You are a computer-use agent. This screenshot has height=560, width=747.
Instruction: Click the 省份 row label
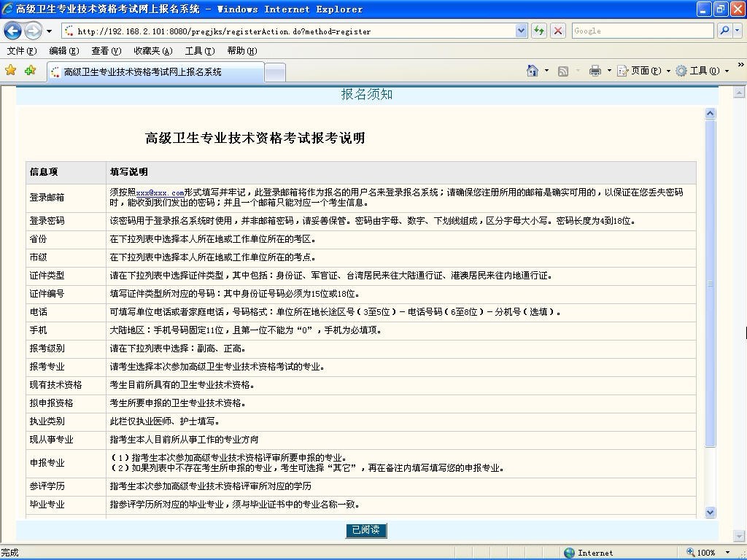(x=38, y=239)
